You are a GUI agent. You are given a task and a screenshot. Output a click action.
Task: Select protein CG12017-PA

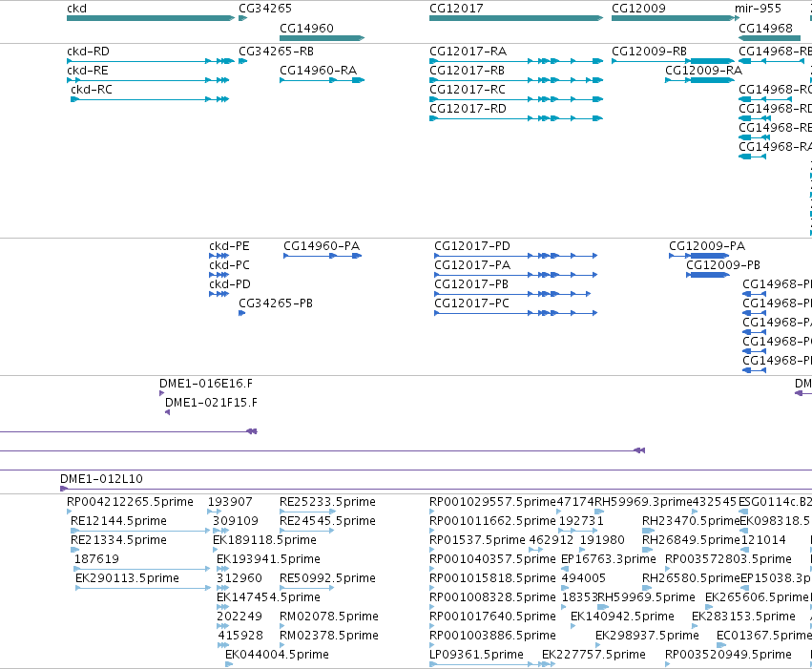point(472,265)
